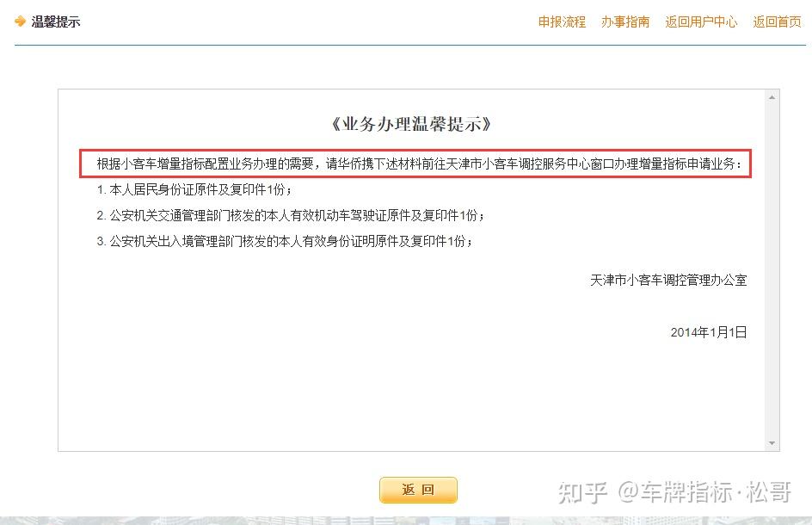This screenshot has width=812, height=525.
Task: Click the orange arrow icon beside 温馨提示
Action: point(20,22)
